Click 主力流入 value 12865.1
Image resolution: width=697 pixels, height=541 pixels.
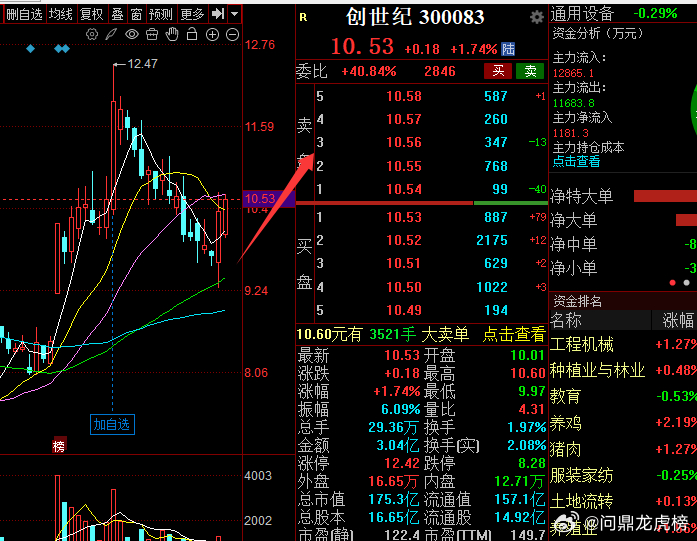(x=573, y=73)
